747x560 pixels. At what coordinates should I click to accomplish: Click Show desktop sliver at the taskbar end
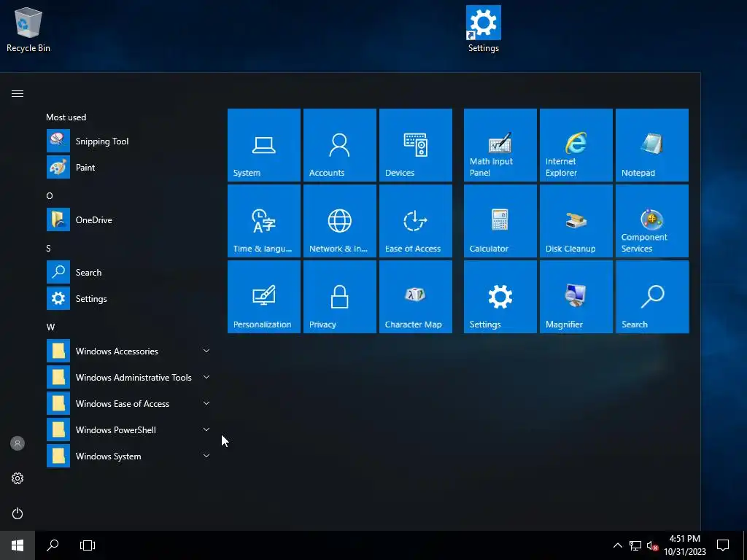coord(745,545)
